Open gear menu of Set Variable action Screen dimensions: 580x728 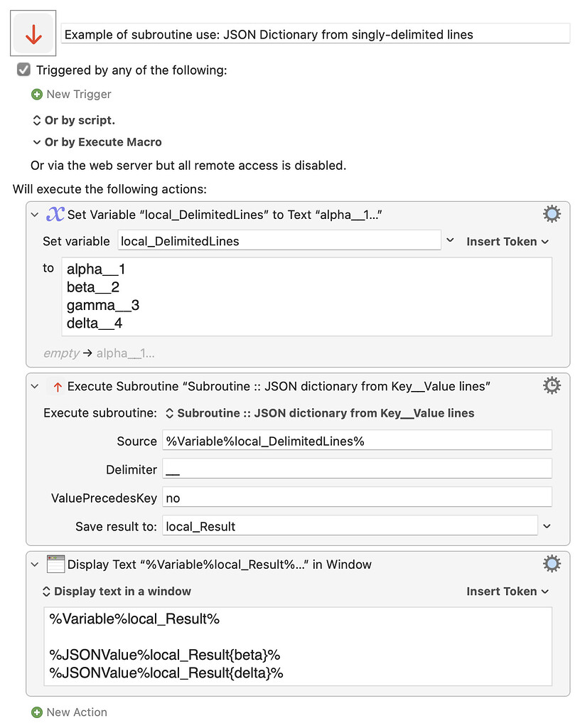552,214
